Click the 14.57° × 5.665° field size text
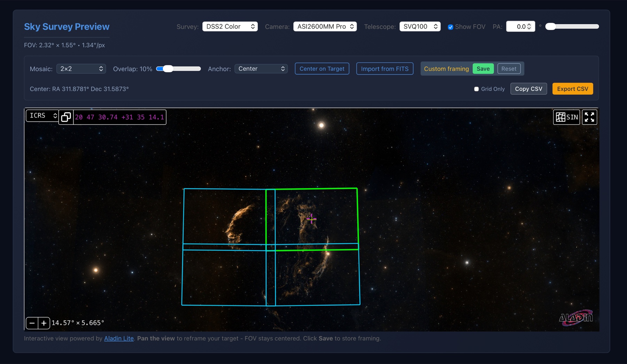The image size is (627, 364). 78,323
